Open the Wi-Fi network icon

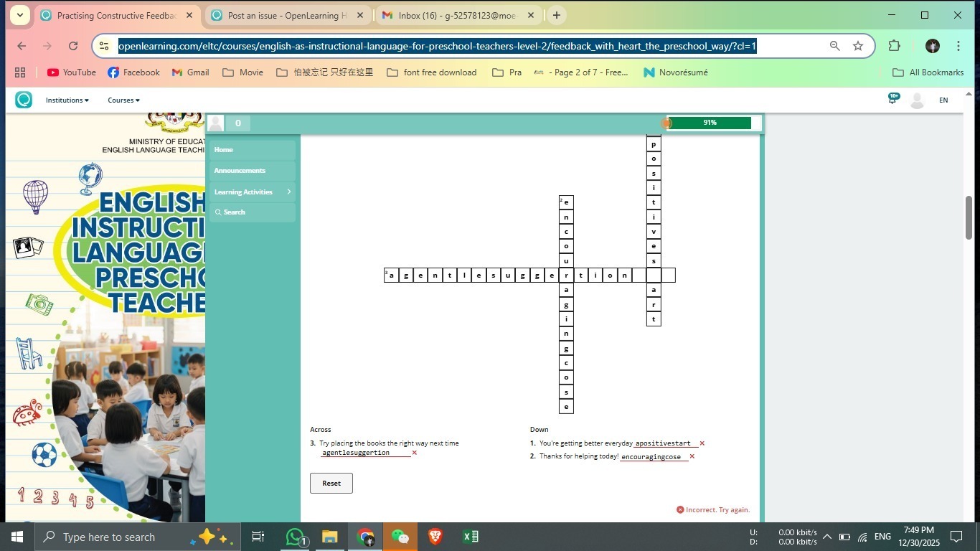pos(862,537)
